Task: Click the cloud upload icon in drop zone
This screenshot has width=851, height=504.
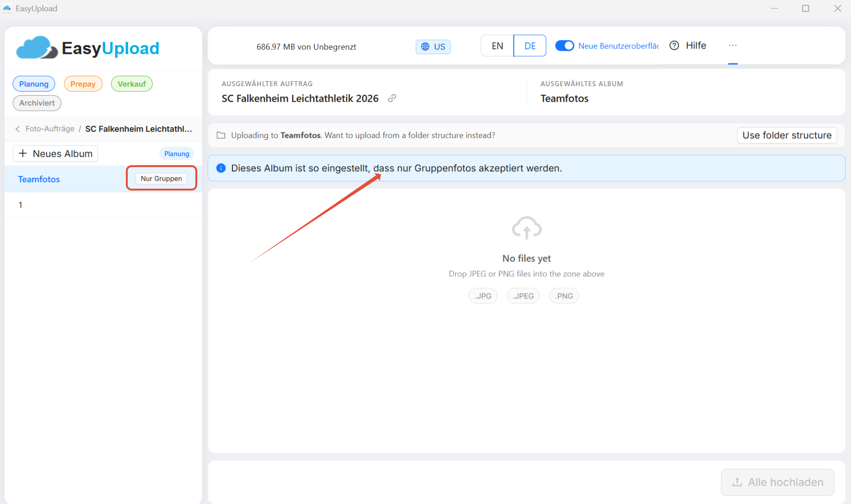Action: [526, 228]
